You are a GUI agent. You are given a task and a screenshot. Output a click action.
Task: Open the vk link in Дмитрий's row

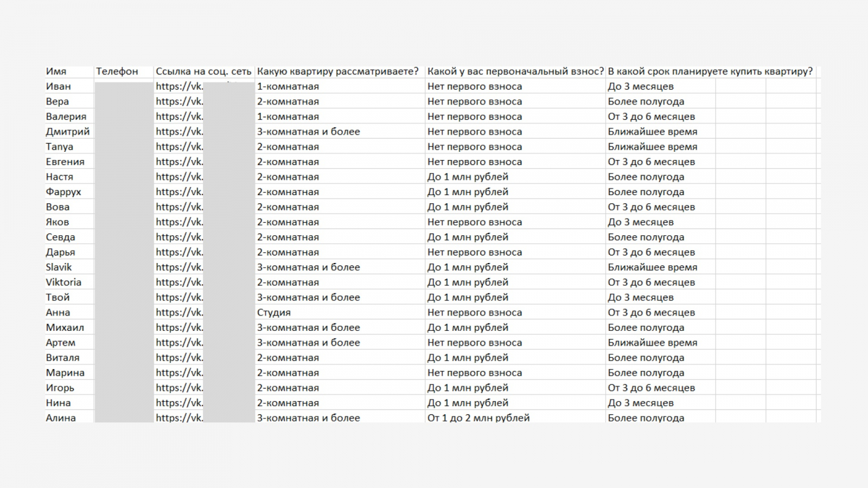click(180, 132)
